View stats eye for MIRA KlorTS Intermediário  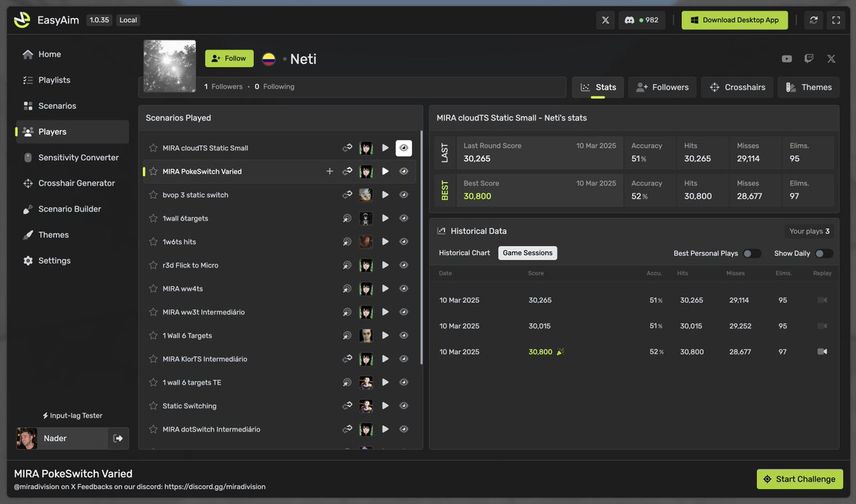404,359
